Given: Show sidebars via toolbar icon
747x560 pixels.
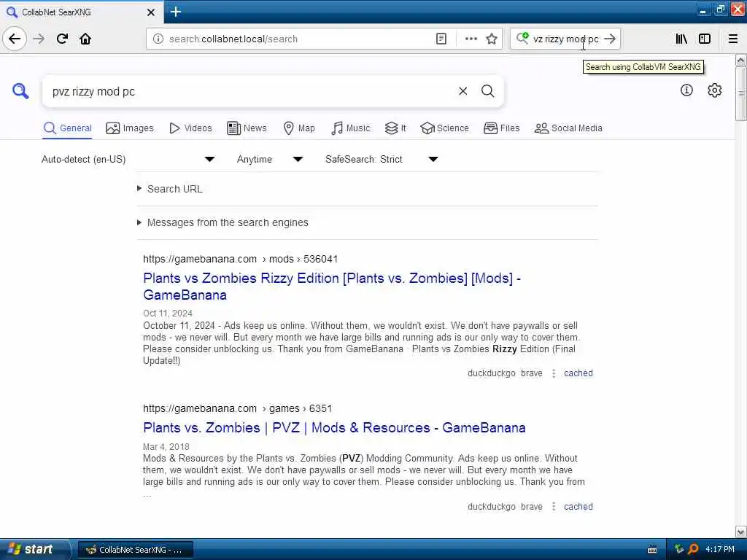Looking at the screenshot, I should coord(705,39).
